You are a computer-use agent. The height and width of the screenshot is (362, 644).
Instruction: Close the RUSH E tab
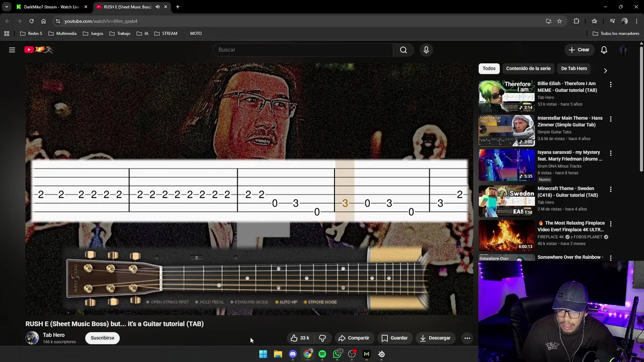point(166,7)
